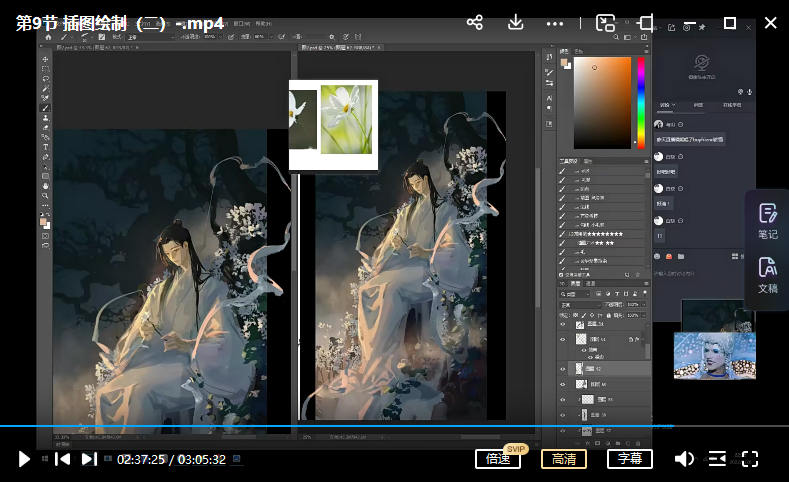
Task: Click the Play button
Action: pyautogui.click(x=24, y=459)
